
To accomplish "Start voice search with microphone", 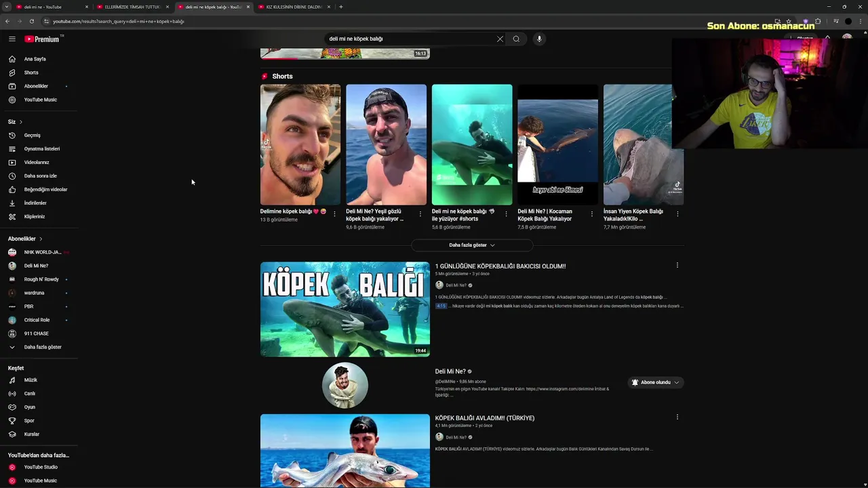I will coord(539,39).
